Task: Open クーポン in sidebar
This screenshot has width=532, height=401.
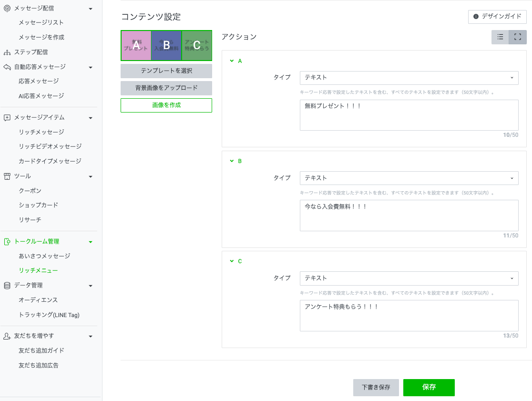Action: pyautogui.click(x=30, y=191)
